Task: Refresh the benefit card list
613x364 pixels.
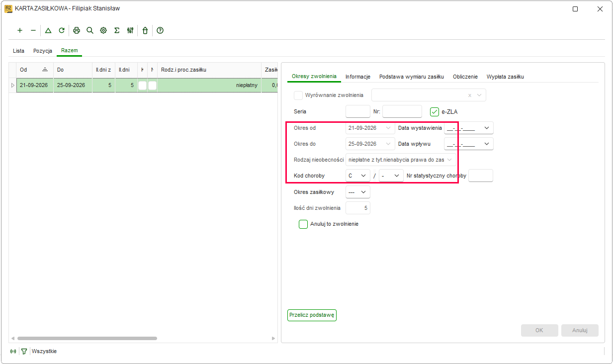Action: click(x=62, y=30)
